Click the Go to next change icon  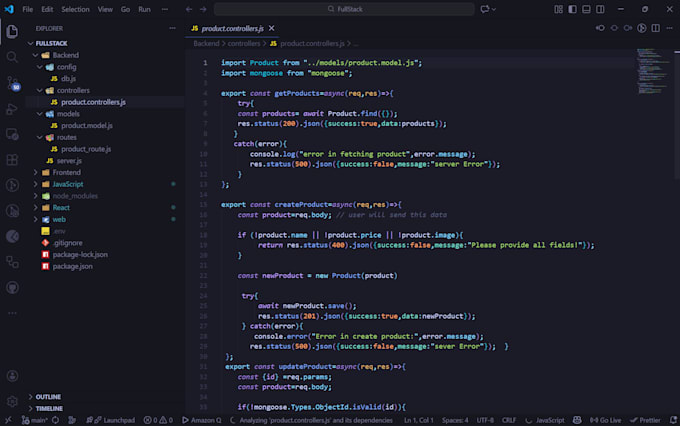(x=628, y=28)
